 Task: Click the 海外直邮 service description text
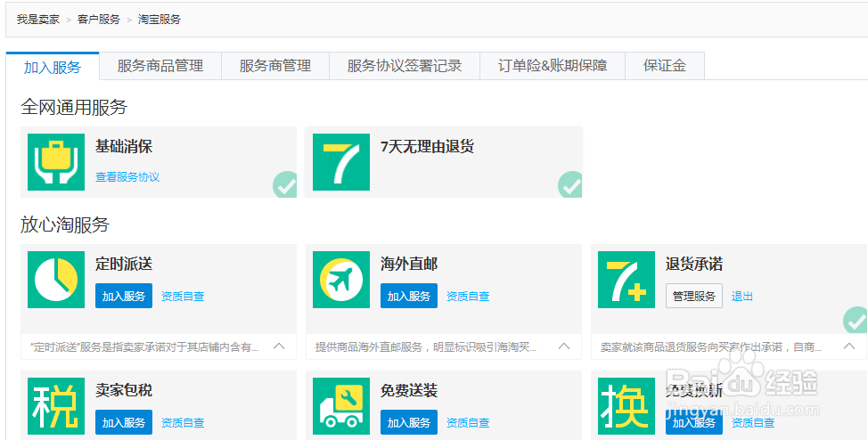pos(426,347)
